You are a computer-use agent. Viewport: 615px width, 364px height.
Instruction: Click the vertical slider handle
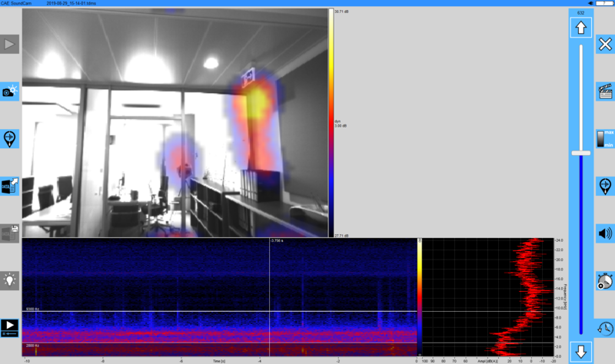click(580, 153)
